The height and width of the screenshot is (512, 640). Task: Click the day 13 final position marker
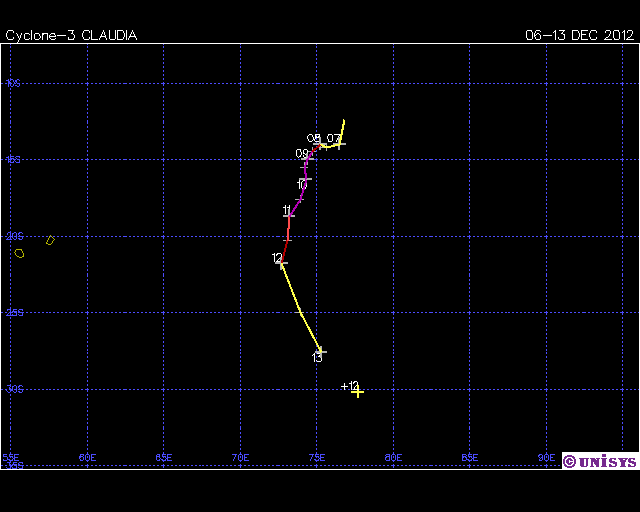321,351
